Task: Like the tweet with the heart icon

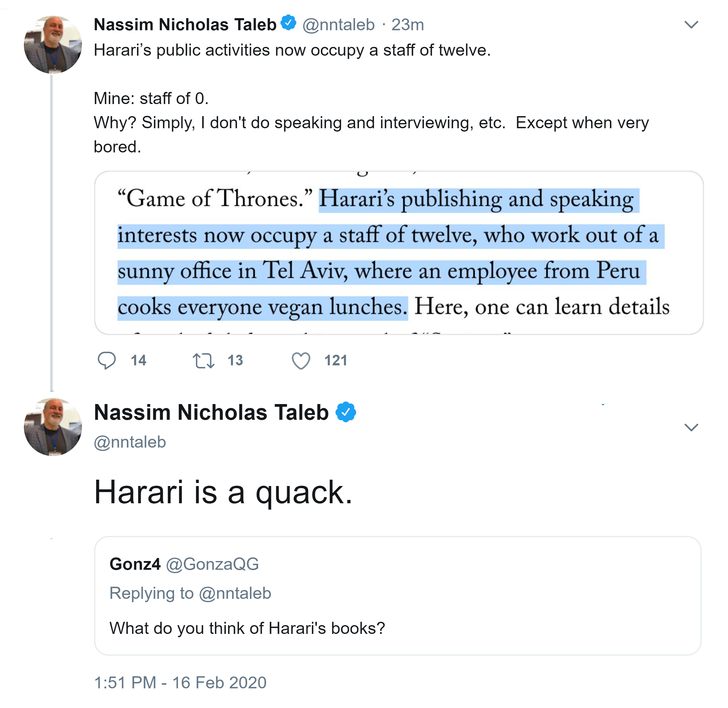Action: click(300, 361)
